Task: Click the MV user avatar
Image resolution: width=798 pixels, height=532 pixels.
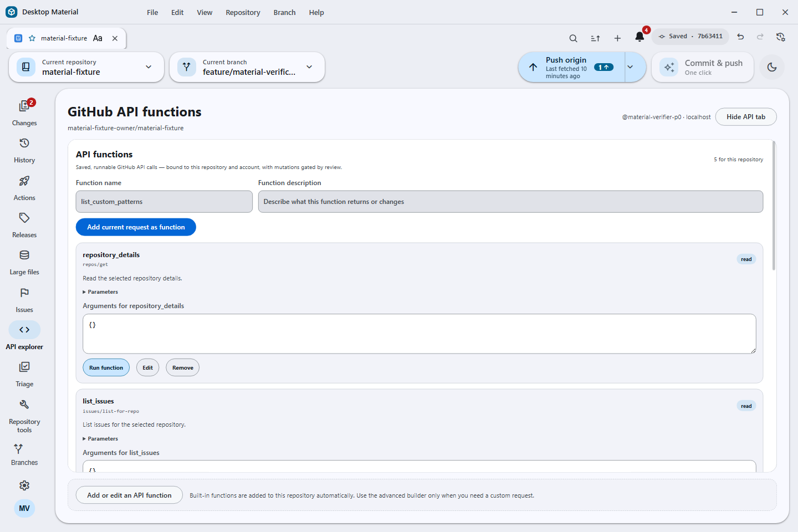Action: pyautogui.click(x=24, y=508)
